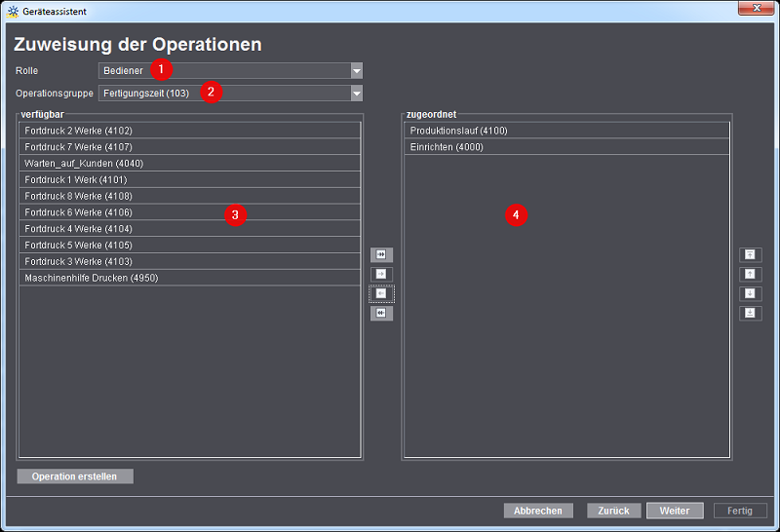Open the Rolle dropdown arrow
This screenshot has height=532, width=780.
click(x=356, y=71)
